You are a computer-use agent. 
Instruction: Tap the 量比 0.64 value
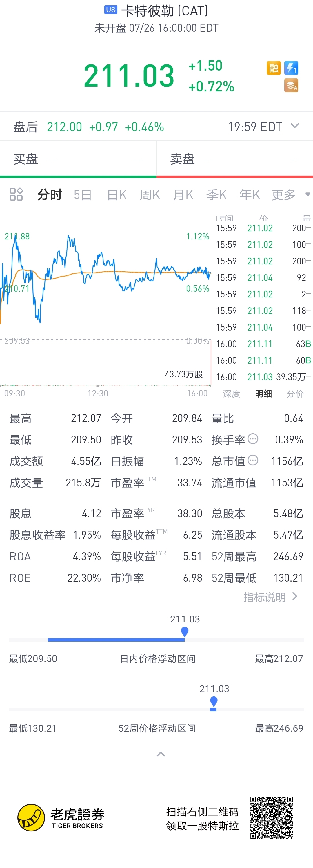294,418
